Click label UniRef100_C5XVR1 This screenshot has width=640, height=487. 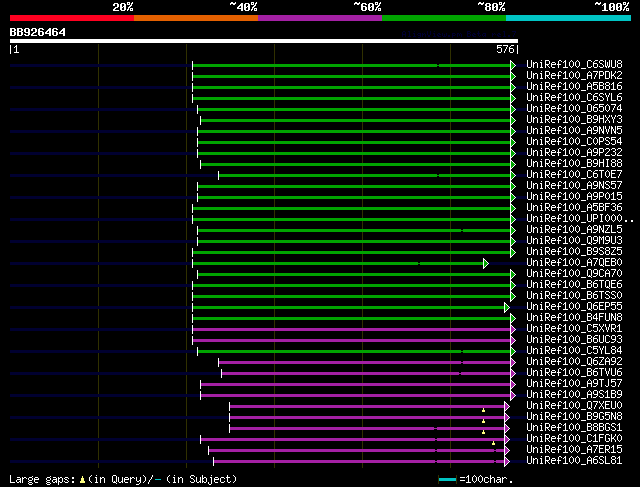574,329
